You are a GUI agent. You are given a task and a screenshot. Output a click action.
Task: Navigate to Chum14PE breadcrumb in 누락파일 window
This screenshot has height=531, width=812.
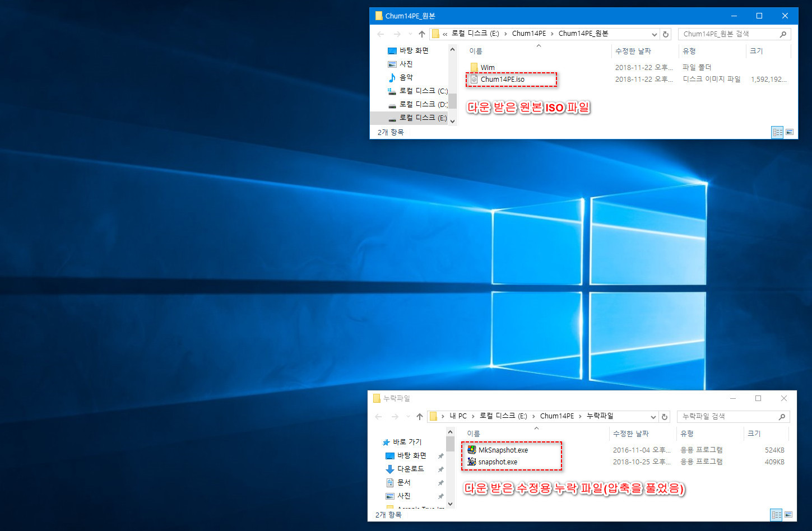pos(556,416)
